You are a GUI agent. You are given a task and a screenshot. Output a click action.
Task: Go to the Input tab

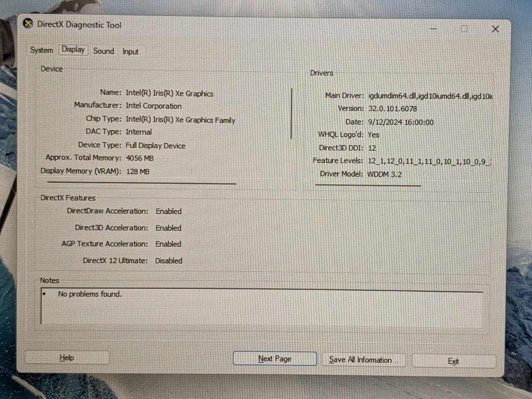point(130,52)
